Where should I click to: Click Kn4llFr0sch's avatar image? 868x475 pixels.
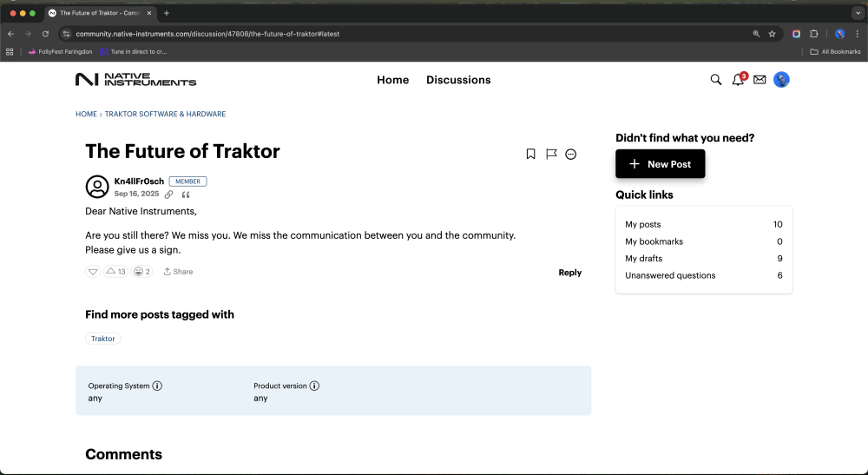pos(97,187)
